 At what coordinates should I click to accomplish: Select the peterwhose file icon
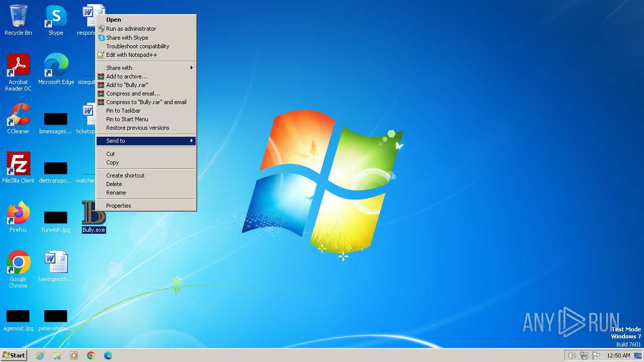click(56, 320)
